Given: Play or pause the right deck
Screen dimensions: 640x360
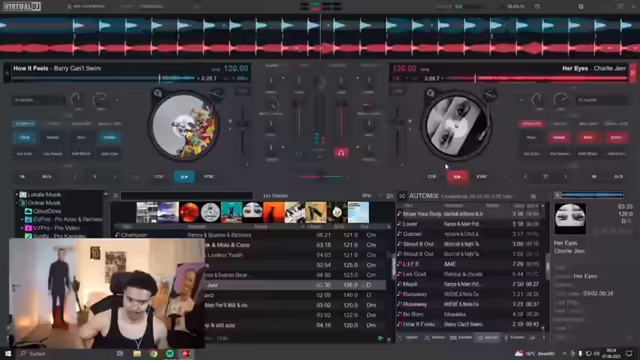Looking at the screenshot, I should (x=457, y=177).
